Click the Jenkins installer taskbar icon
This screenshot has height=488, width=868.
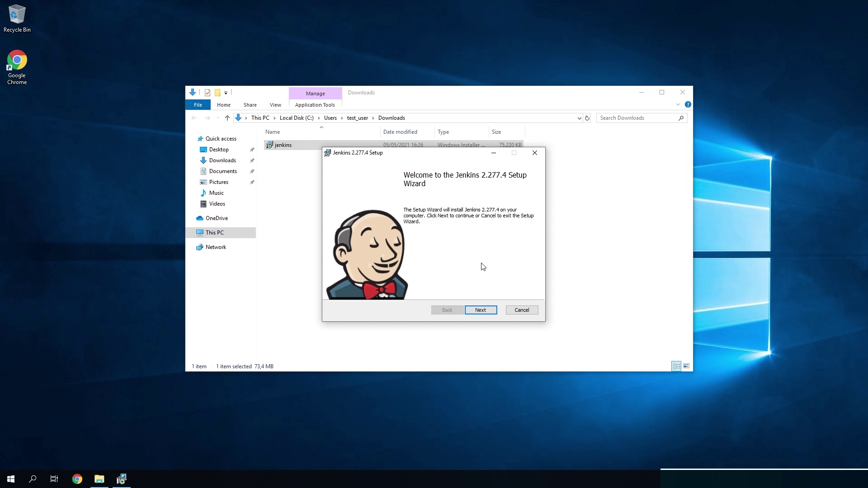121,479
